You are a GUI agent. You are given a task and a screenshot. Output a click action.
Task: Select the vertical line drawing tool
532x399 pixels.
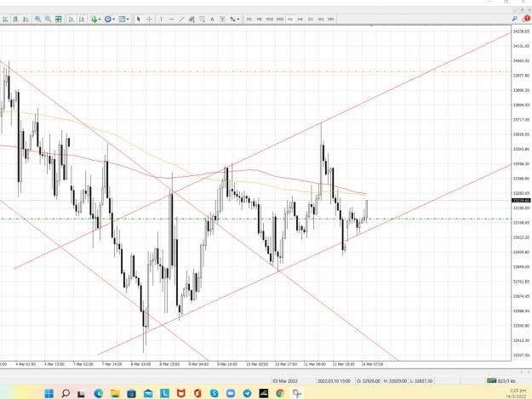coord(161,20)
